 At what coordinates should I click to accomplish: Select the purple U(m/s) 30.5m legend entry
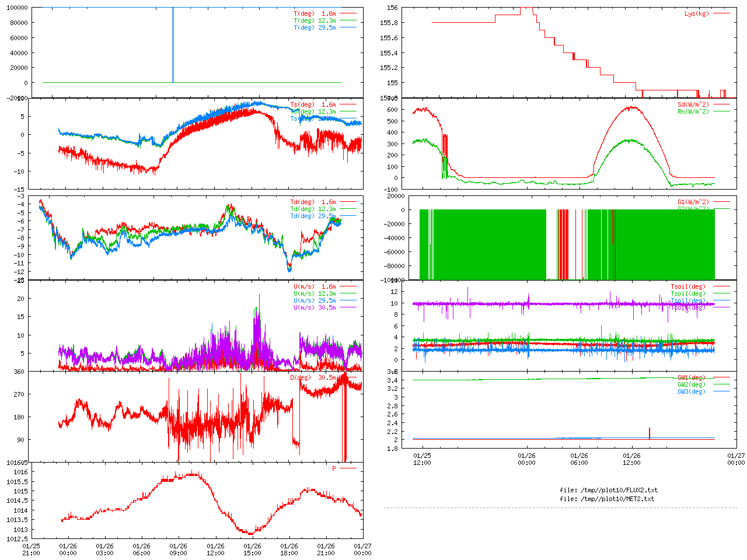(315, 307)
